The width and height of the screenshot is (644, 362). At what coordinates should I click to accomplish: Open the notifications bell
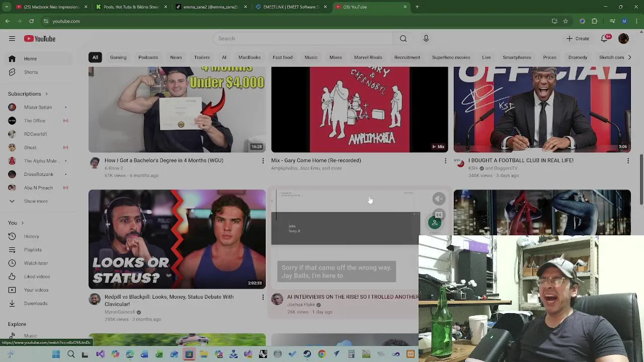point(605,39)
